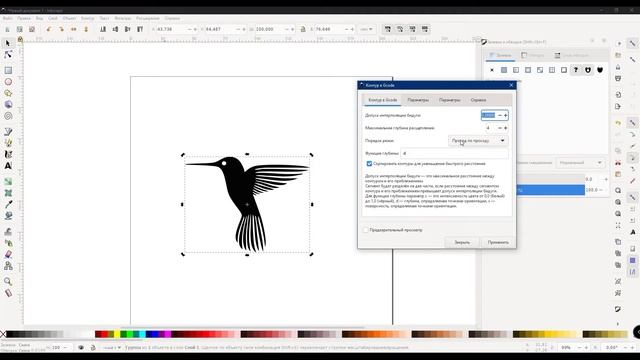Image resolution: width=640 pixels, height=360 pixels.
Task: Decrease Bezier interpolation tolerance value
Action: [x=500, y=116]
